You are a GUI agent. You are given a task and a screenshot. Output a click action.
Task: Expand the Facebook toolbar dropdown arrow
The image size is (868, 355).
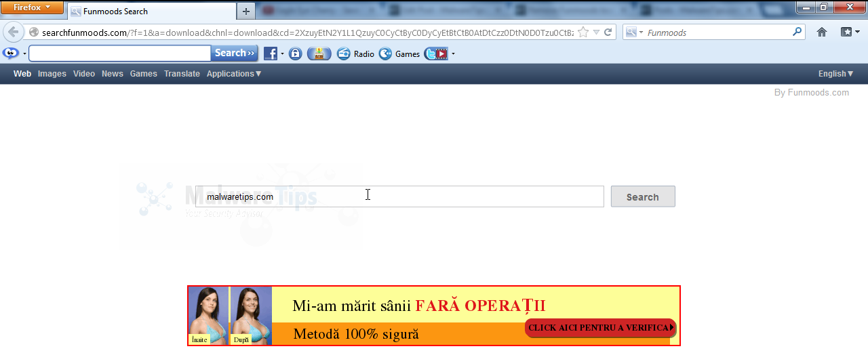[282, 54]
